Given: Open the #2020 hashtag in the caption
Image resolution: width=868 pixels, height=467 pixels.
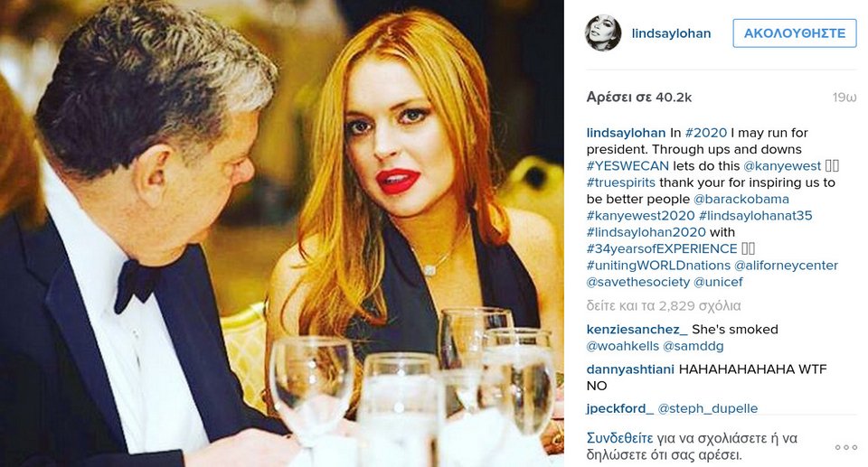Looking at the screenshot, I should pos(706,133).
